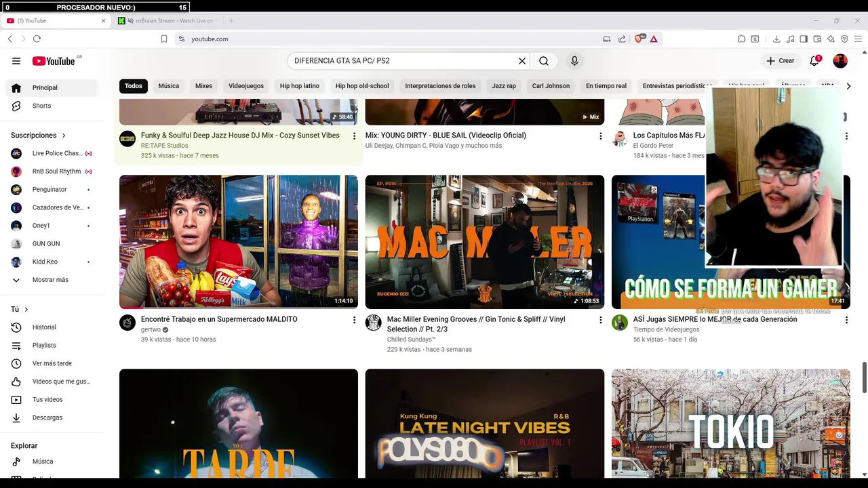Open Chilled Sundays channel link
Screen dimensions: 868x488
(411, 340)
